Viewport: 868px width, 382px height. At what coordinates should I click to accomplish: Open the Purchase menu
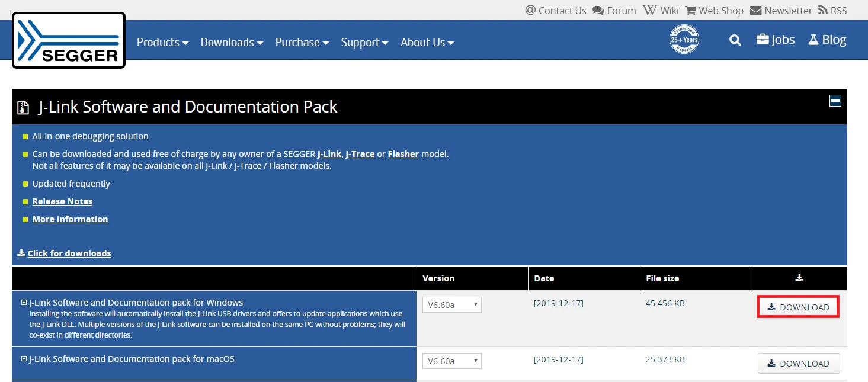302,42
